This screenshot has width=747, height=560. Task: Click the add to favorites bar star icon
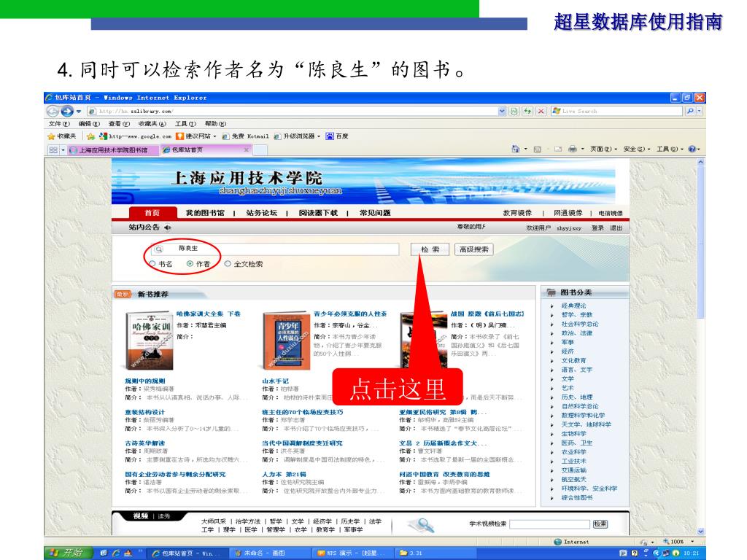point(90,136)
